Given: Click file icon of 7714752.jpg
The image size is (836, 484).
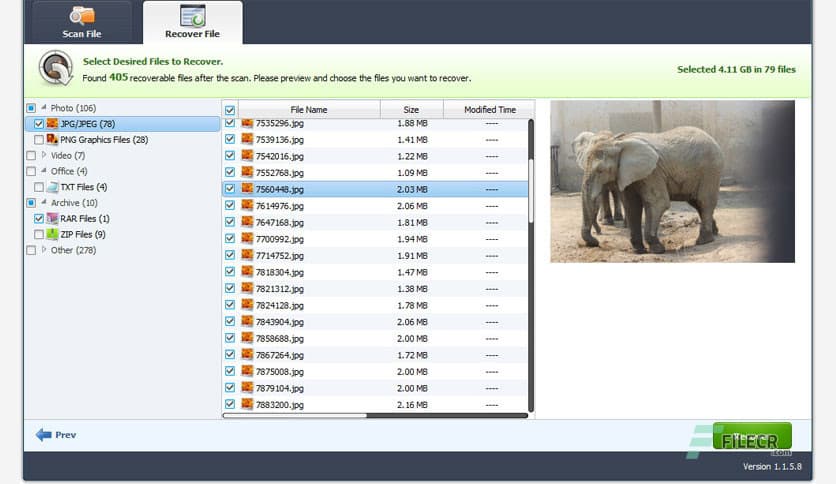Looking at the screenshot, I should tap(247, 255).
